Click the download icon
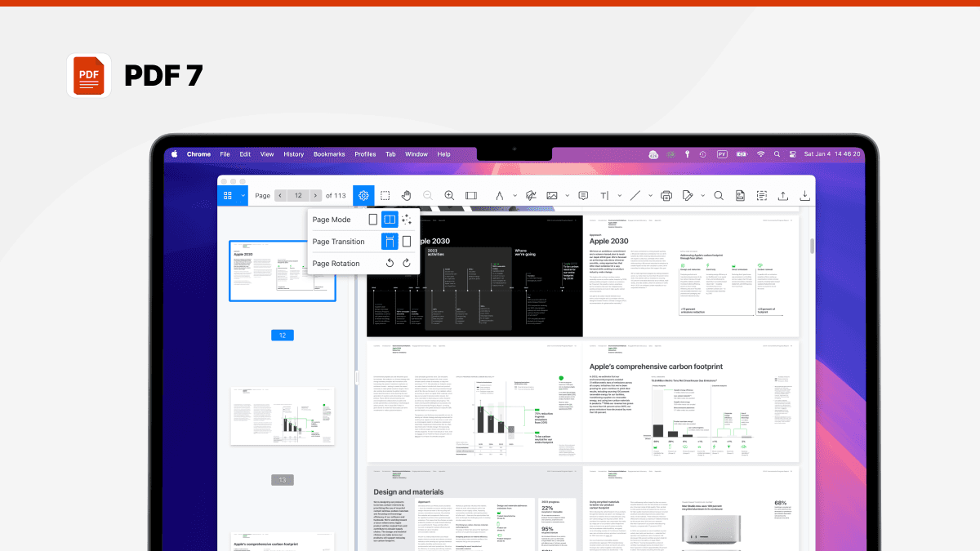 (804, 196)
